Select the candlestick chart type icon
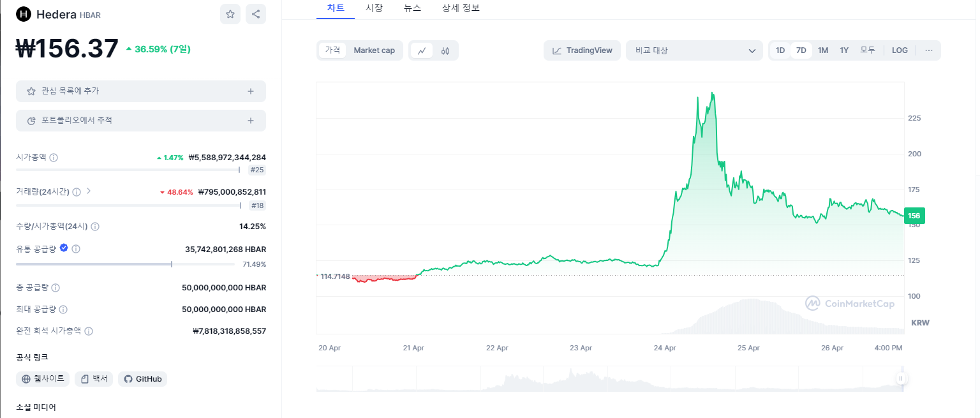This screenshot has width=980, height=418. click(x=445, y=50)
